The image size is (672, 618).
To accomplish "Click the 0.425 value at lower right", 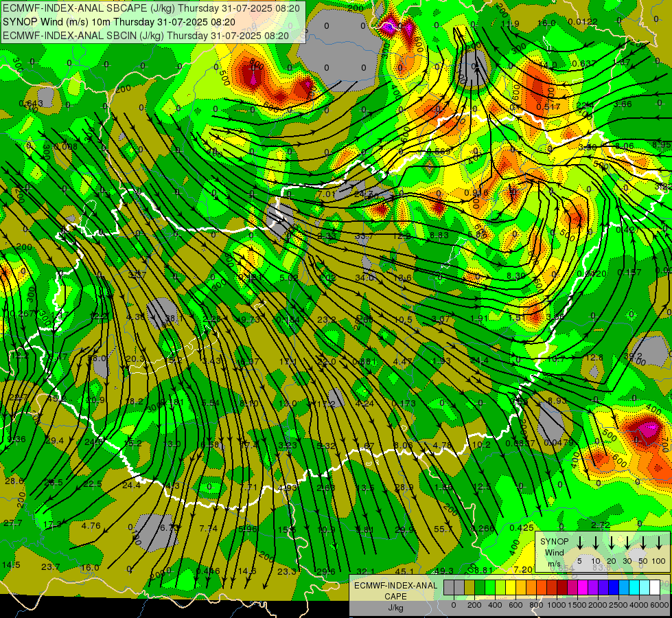I will tap(522, 528).
